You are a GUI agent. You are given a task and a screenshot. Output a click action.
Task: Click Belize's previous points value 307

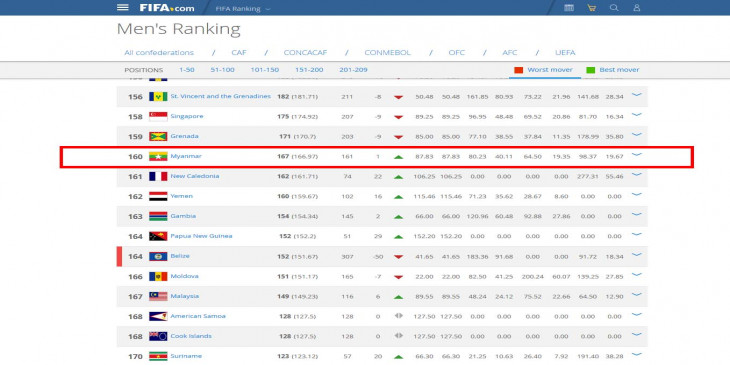click(347, 257)
